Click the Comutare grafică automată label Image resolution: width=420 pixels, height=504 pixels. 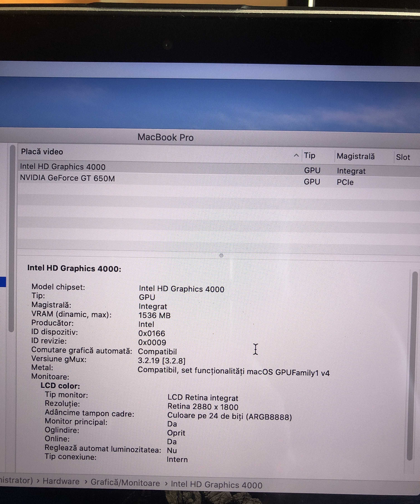[x=82, y=350]
